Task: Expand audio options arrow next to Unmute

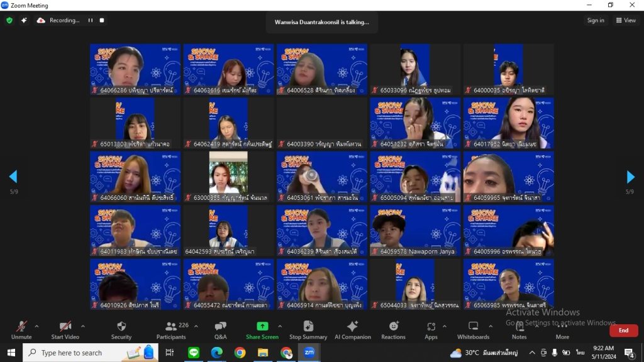Action: [x=36, y=327]
